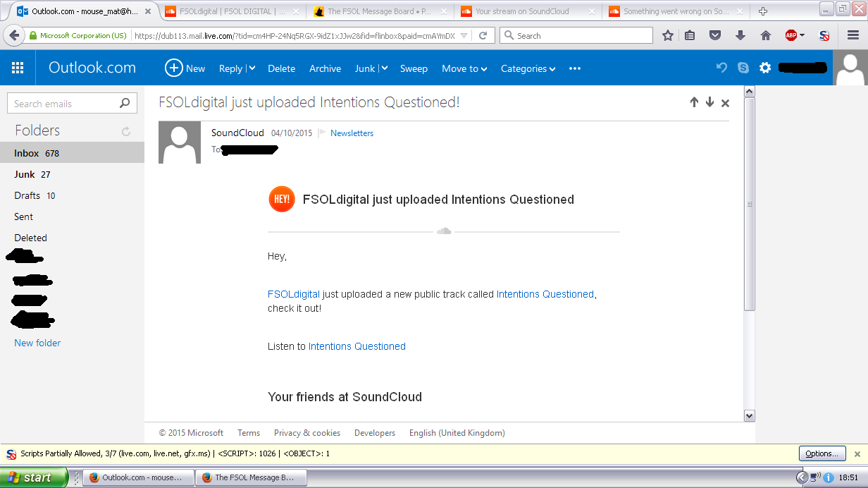Click the green padlock site identity
The width and height of the screenshot is (868, 488).
(33, 35)
